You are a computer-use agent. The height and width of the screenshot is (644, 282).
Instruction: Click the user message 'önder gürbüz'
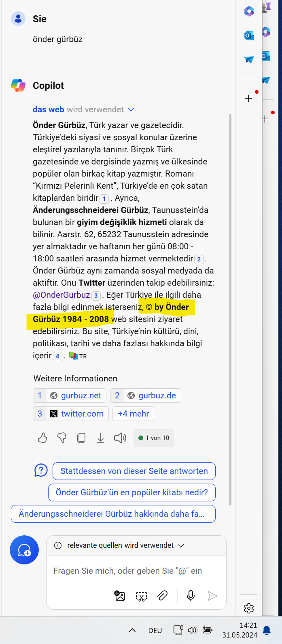[57, 39]
